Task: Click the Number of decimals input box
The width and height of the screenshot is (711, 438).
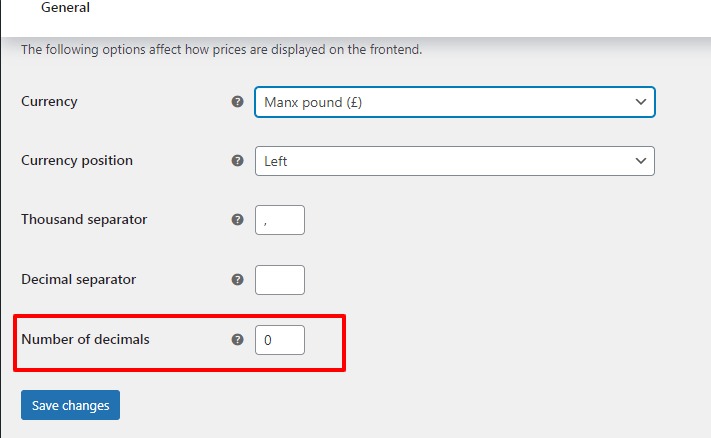Action: 279,340
